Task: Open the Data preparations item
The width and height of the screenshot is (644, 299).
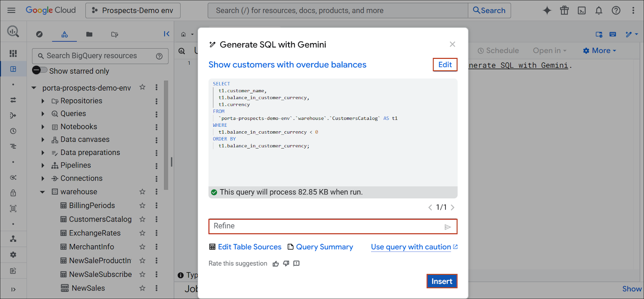Action: click(x=90, y=153)
